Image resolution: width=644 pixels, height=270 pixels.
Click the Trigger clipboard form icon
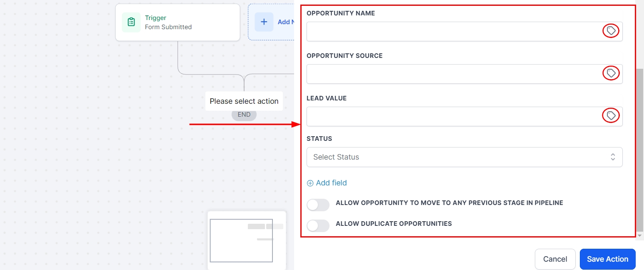click(131, 22)
